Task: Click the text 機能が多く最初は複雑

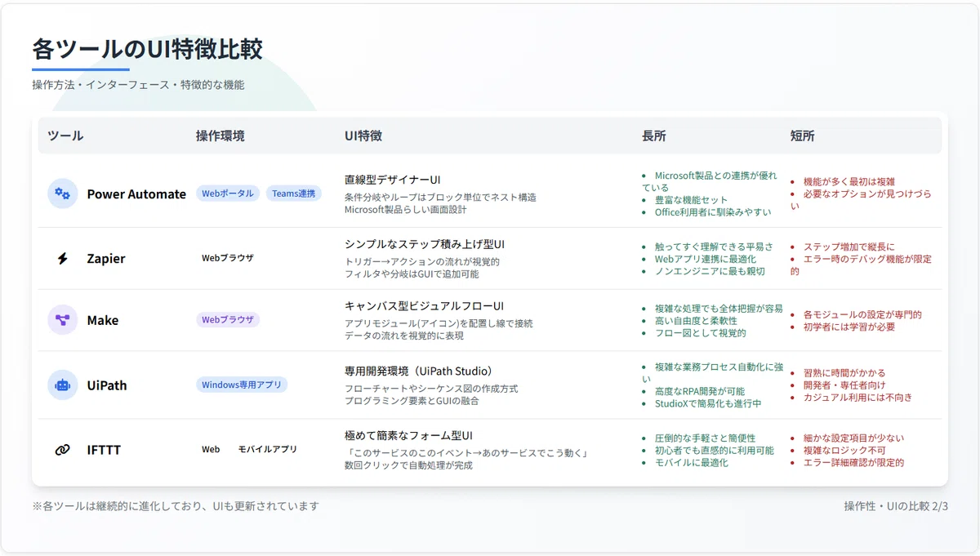Action: tap(849, 182)
